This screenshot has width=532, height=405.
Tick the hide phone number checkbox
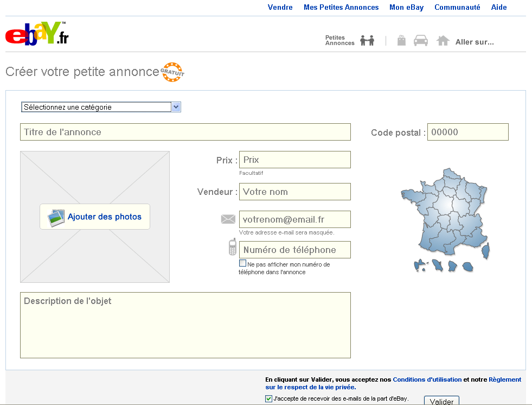pyautogui.click(x=242, y=263)
